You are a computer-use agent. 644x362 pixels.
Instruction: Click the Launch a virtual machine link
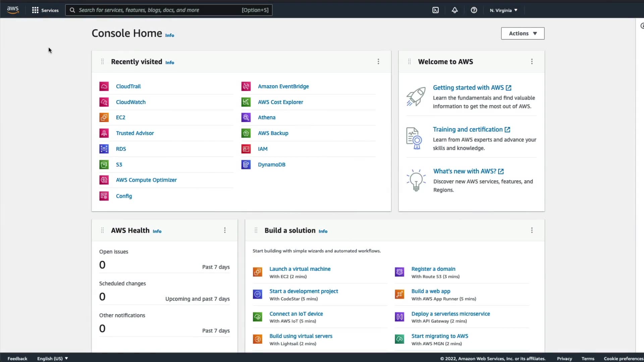coord(300,269)
